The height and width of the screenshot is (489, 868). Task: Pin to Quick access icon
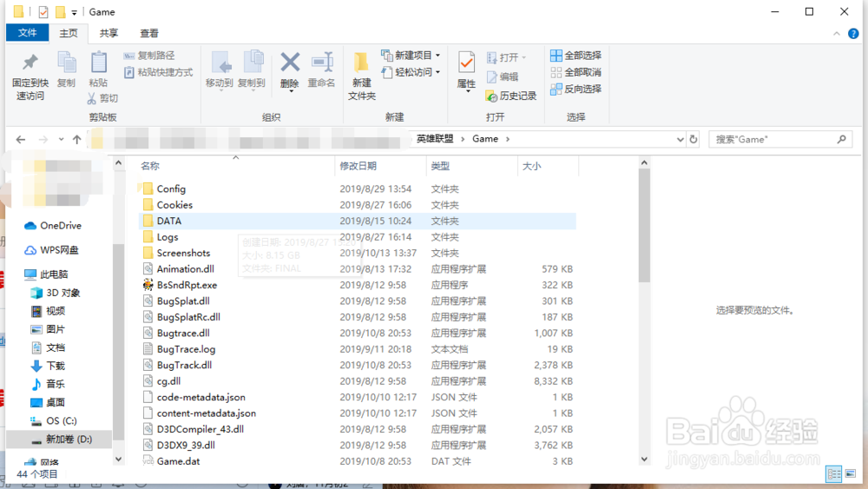coord(30,63)
